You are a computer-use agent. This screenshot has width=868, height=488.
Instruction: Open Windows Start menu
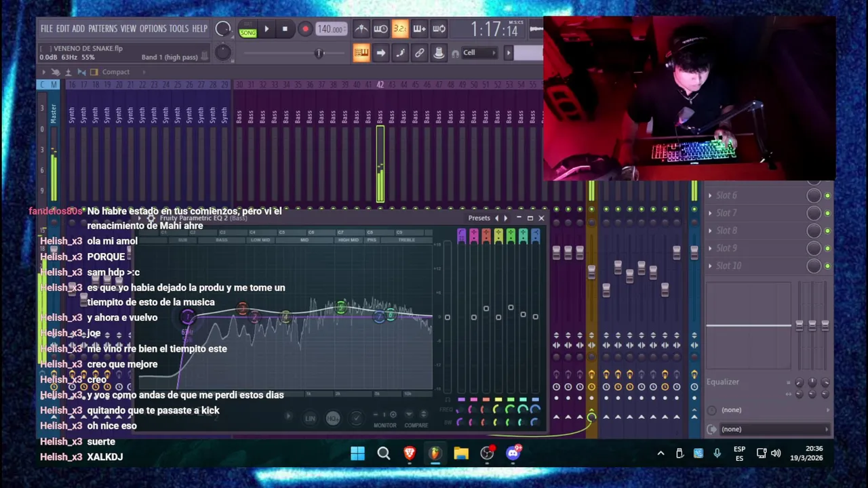point(357,453)
